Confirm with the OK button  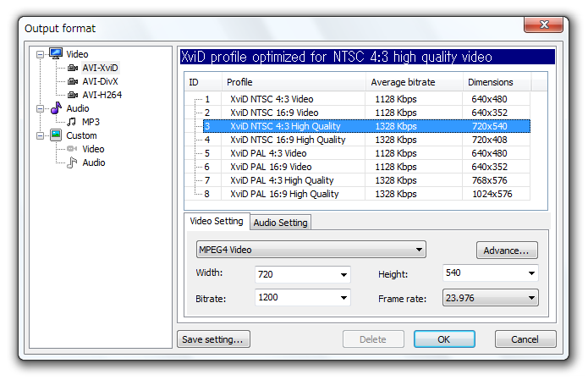click(444, 339)
